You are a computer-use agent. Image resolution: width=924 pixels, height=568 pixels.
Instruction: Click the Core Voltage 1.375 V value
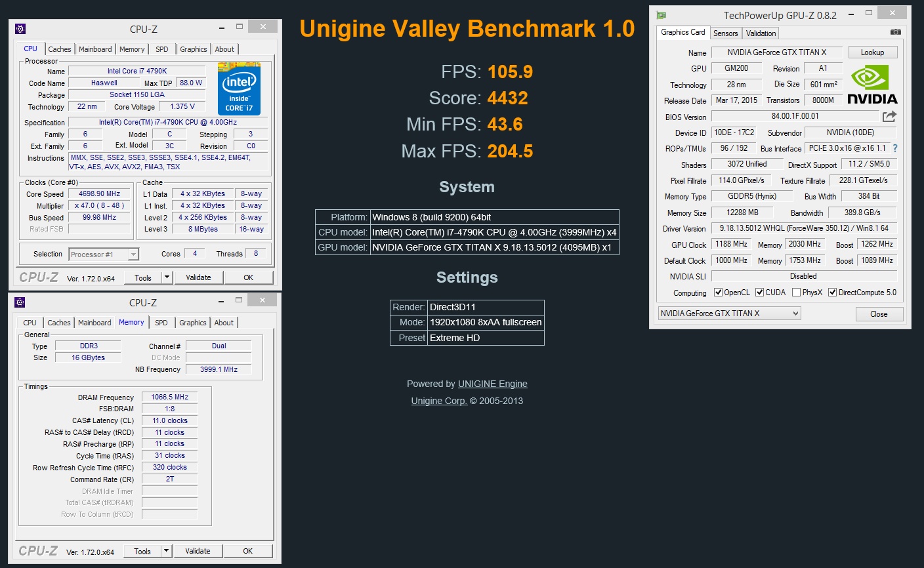click(x=182, y=107)
